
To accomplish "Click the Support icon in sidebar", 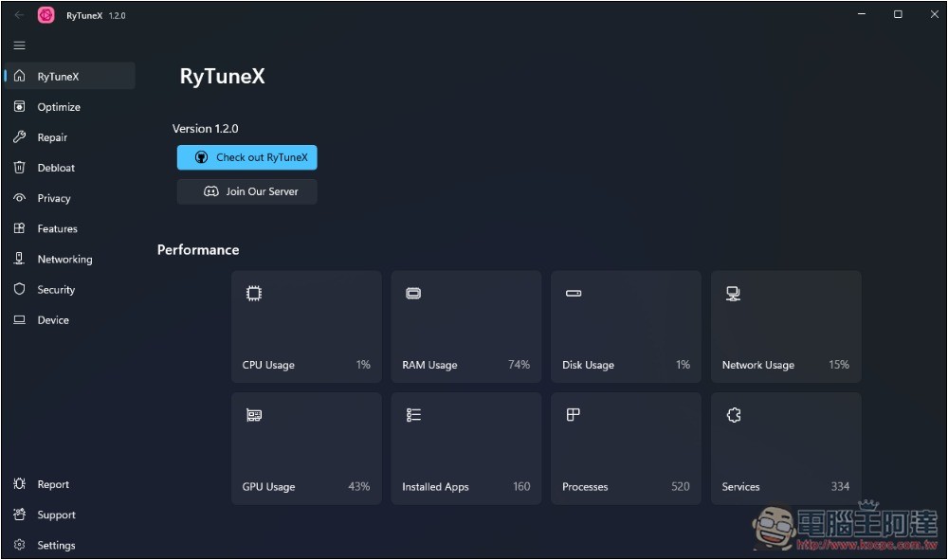I will (19, 515).
